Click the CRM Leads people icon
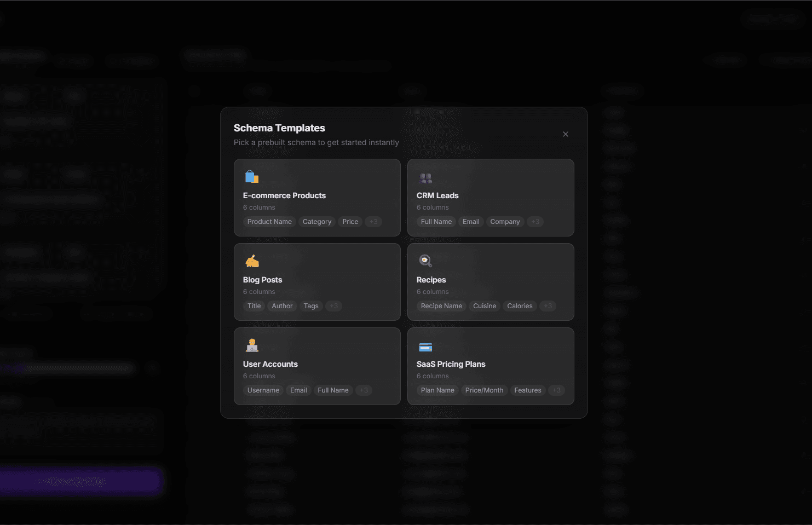The image size is (812, 525). [425, 177]
